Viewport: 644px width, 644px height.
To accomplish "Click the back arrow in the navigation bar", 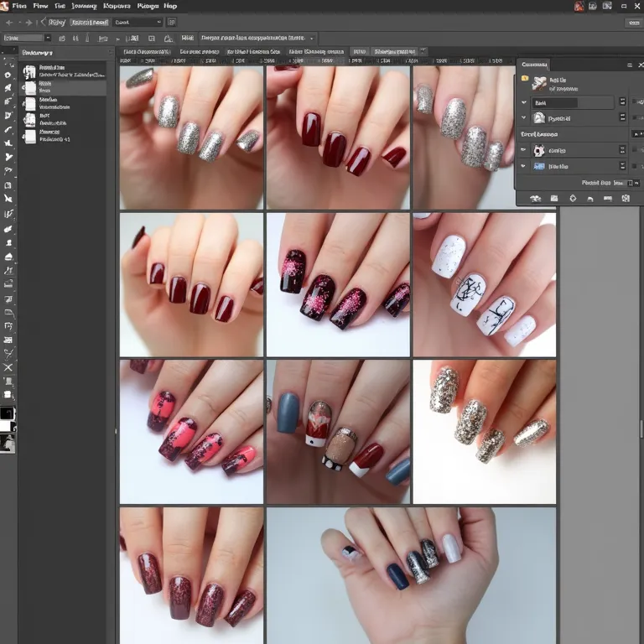I will [x=9, y=23].
